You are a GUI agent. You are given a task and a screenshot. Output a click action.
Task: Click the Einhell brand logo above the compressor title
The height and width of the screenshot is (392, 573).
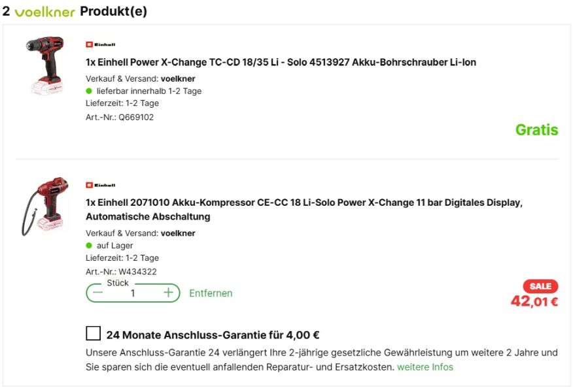click(100, 185)
